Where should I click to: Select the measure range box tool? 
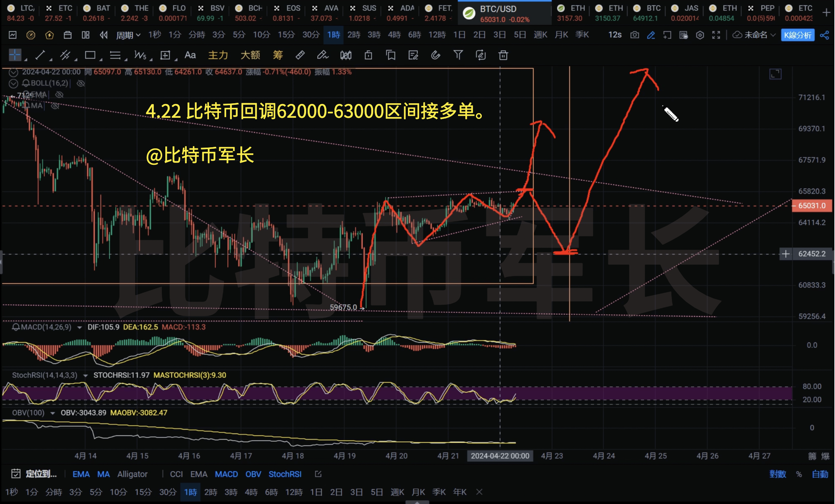click(x=165, y=55)
